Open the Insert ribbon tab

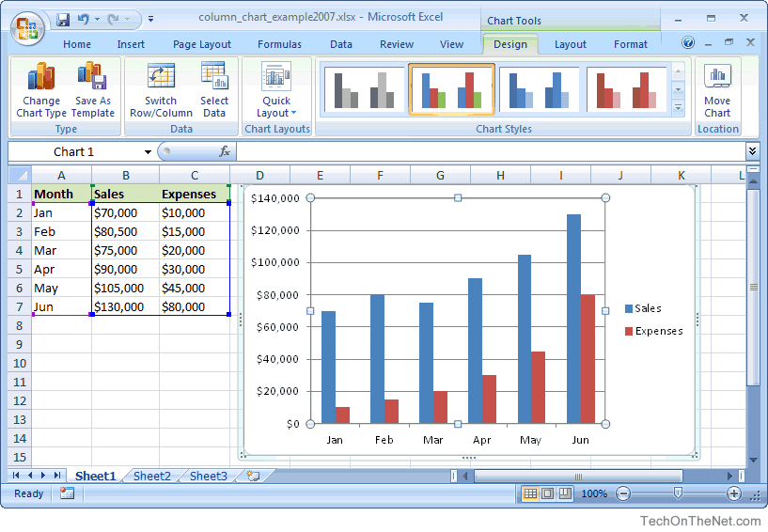(131, 44)
